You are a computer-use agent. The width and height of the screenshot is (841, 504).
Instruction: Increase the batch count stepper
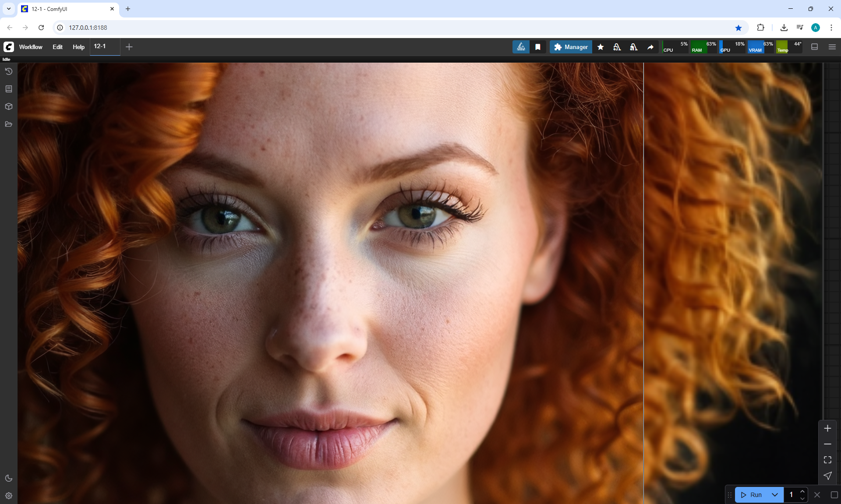tap(802, 491)
